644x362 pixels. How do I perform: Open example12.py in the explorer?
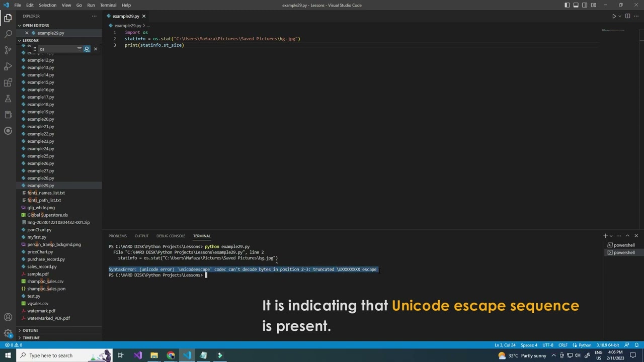coord(41,60)
